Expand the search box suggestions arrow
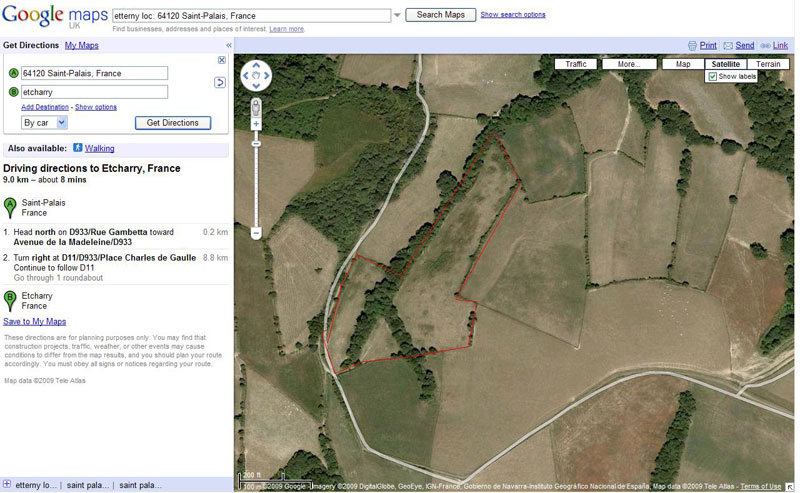800x493 pixels. coord(397,15)
